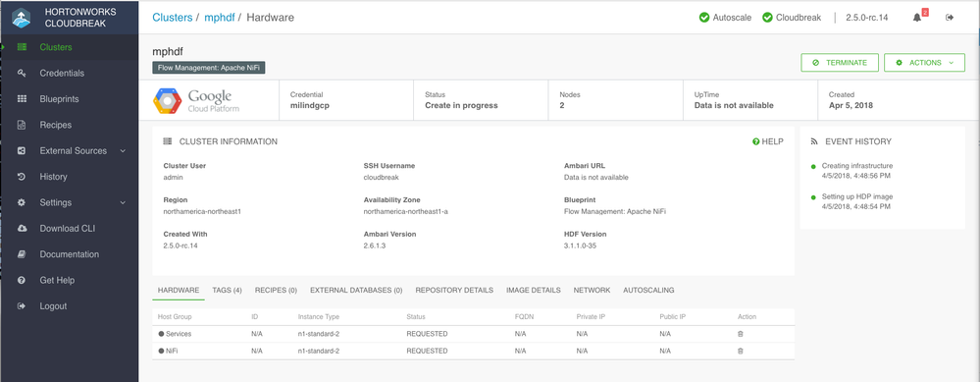Open the AUTOSCALING tab

pyautogui.click(x=648, y=290)
